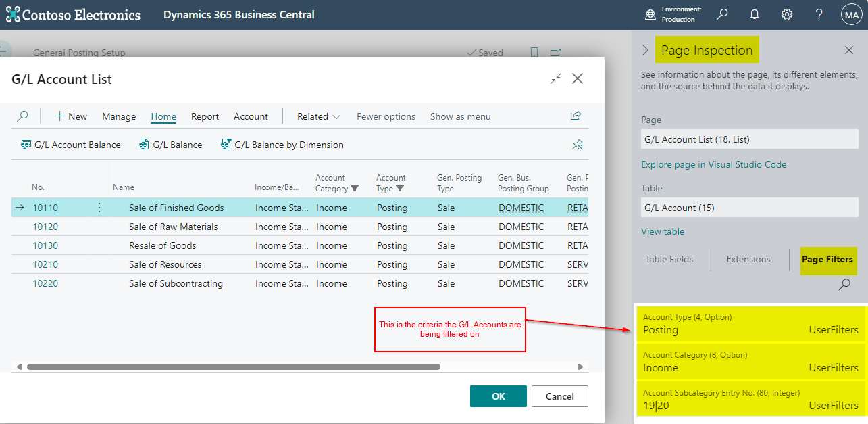Open Business Central help question mark
The width and height of the screenshot is (868, 424).
819,14
